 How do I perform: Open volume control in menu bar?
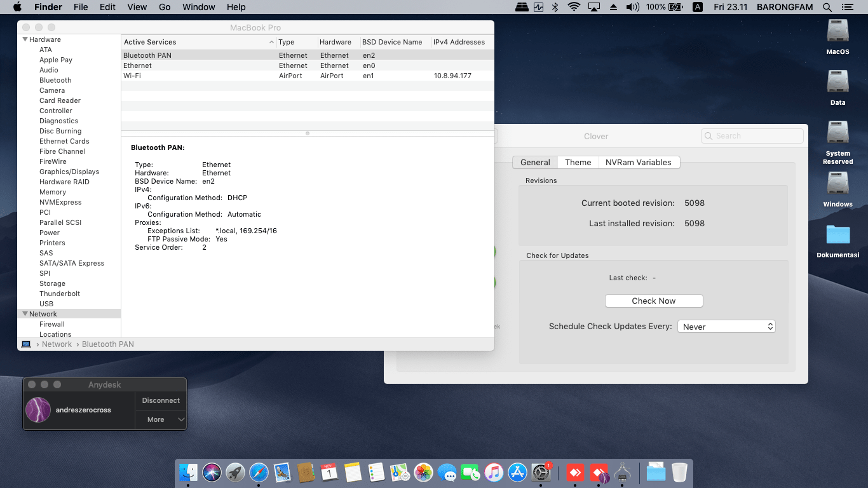632,7
